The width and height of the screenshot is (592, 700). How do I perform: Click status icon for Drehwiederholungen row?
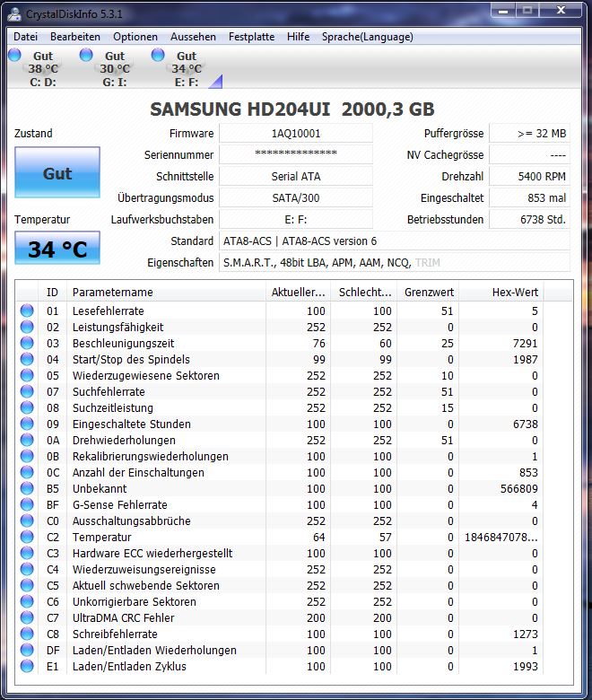pos(27,440)
